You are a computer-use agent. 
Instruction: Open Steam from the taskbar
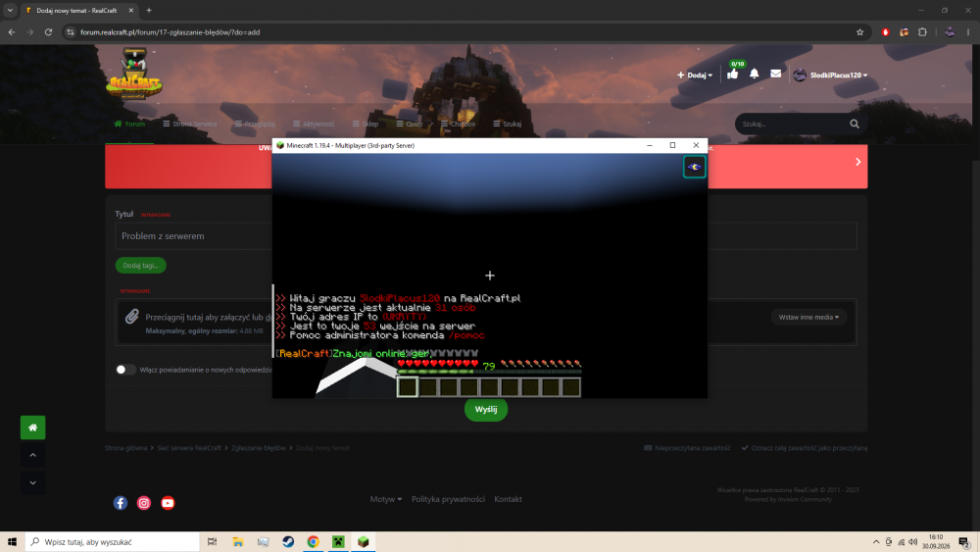click(288, 542)
